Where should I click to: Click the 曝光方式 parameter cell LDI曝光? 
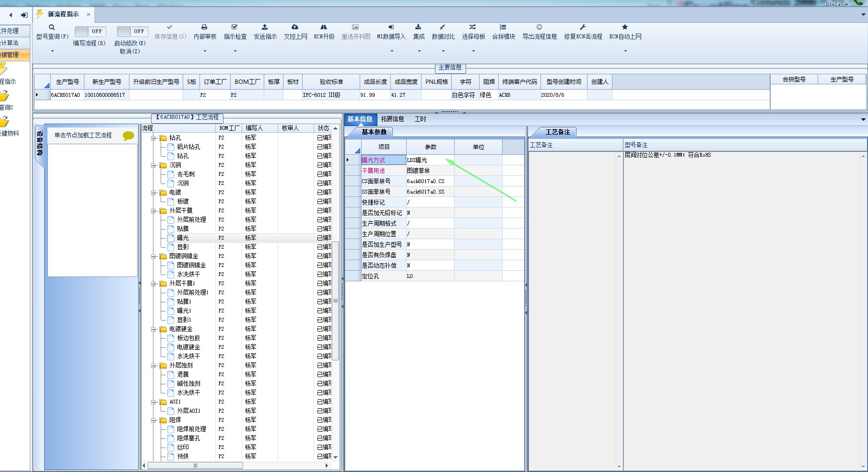[x=430, y=160]
